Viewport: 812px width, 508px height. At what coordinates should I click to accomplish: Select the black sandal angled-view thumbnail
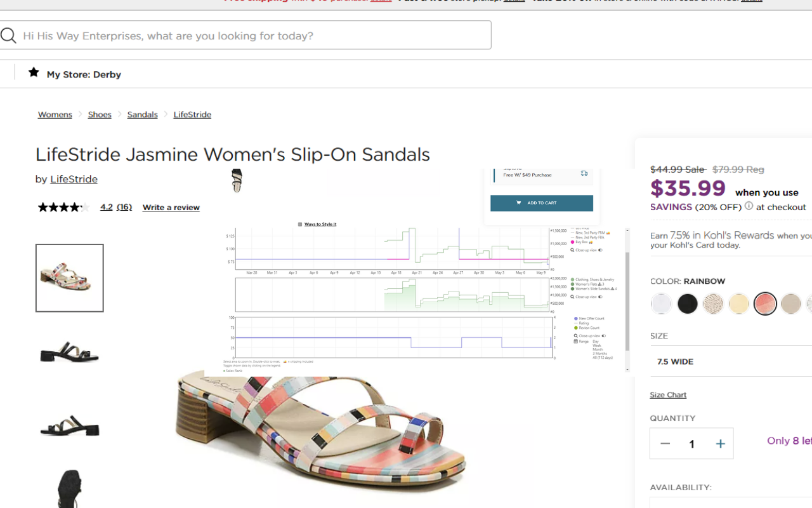point(70,425)
